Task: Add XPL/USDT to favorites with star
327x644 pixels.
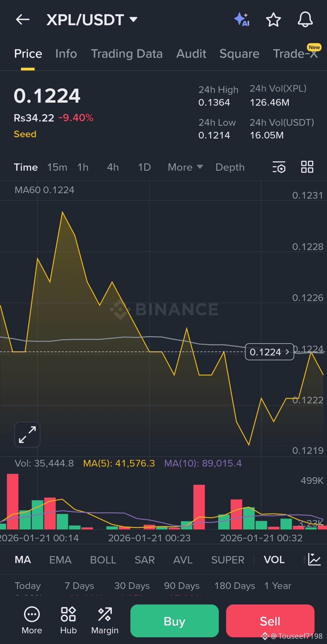Action: [x=273, y=20]
